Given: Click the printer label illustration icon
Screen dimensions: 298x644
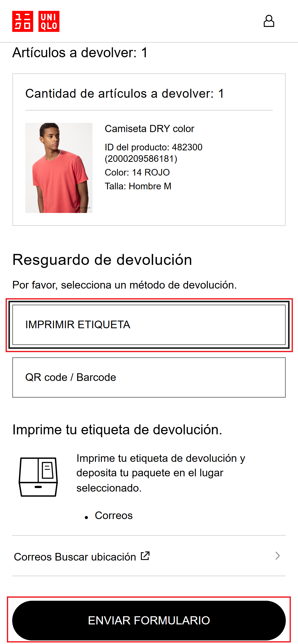Looking at the screenshot, I should [38, 477].
